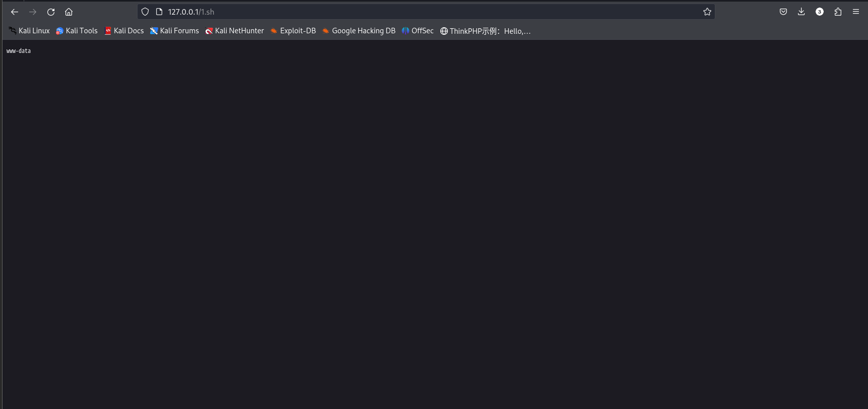Open the account profile icon
The height and width of the screenshot is (409, 868).
(820, 12)
